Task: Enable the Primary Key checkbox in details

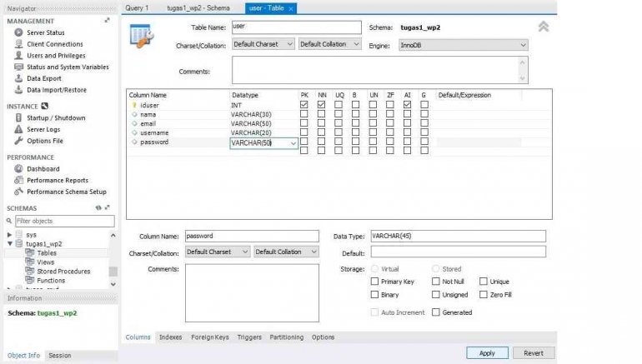Action: (x=374, y=281)
